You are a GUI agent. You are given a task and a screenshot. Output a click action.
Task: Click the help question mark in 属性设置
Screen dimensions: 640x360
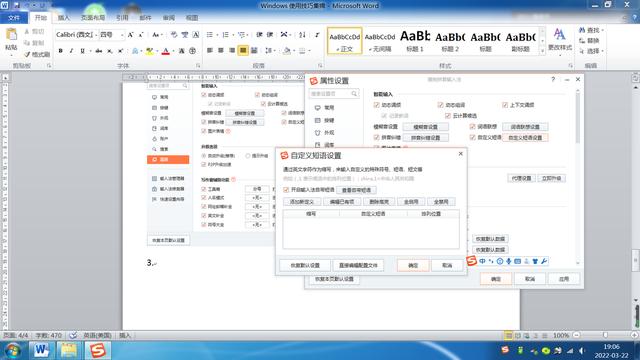553,80
